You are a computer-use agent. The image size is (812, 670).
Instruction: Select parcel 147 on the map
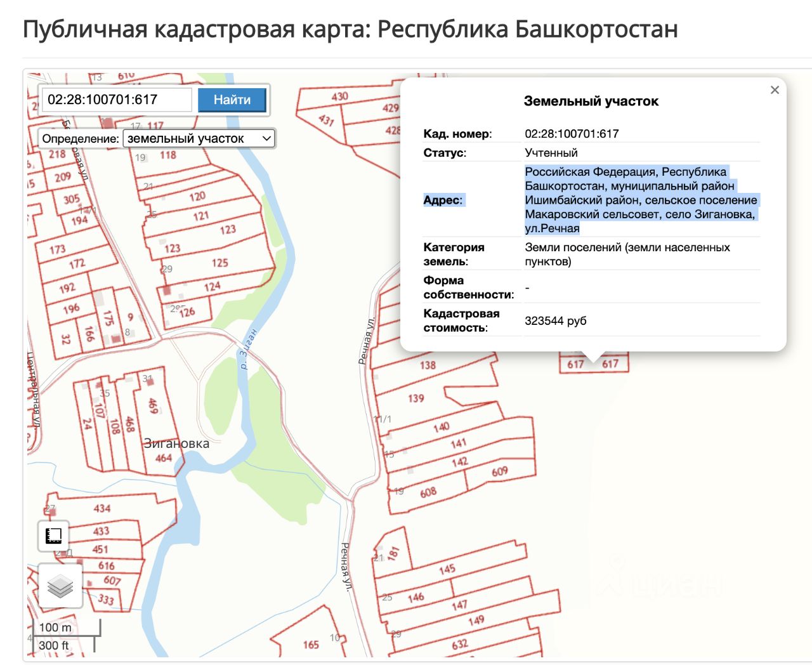tap(459, 605)
